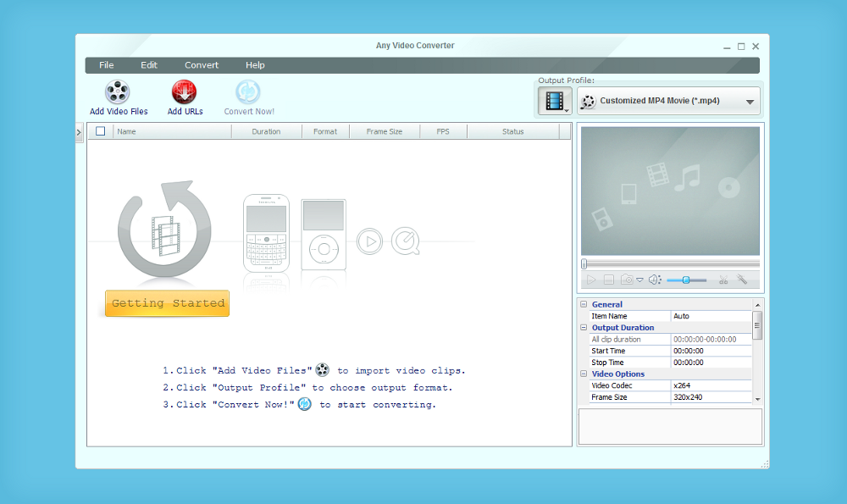The width and height of the screenshot is (847, 504).
Task: Click the Start Time value field
Action: (711, 351)
